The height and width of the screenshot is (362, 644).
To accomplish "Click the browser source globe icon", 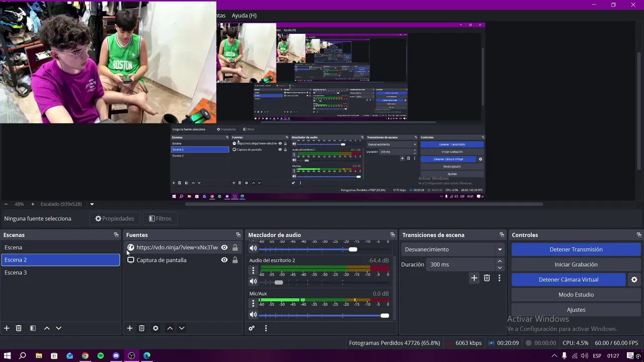I will pyautogui.click(x=131, y=247).
